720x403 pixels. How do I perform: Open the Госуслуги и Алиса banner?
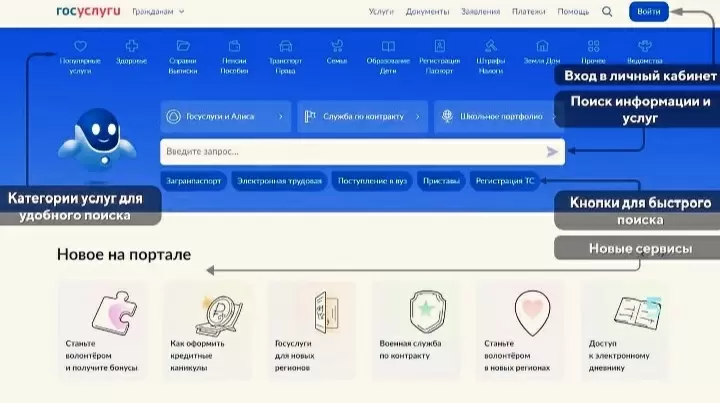pyautogui.click(x=225, y=117)
